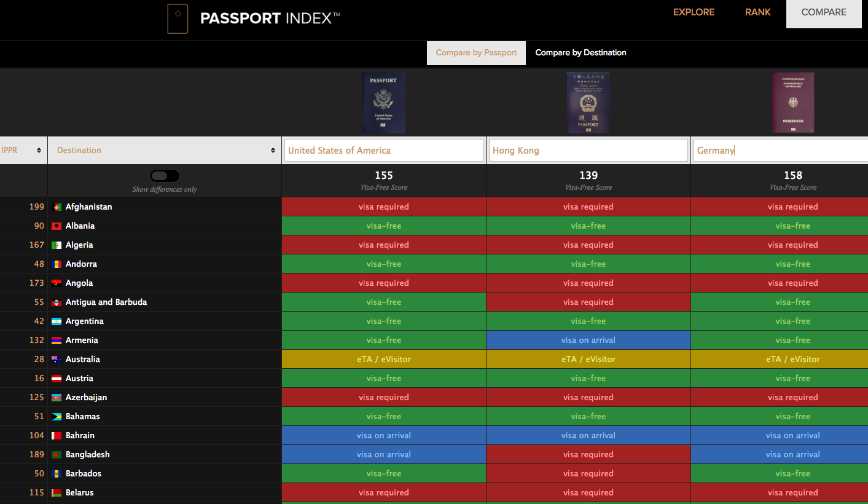Click the Belarus flag icon

click(x=57, y=493)
